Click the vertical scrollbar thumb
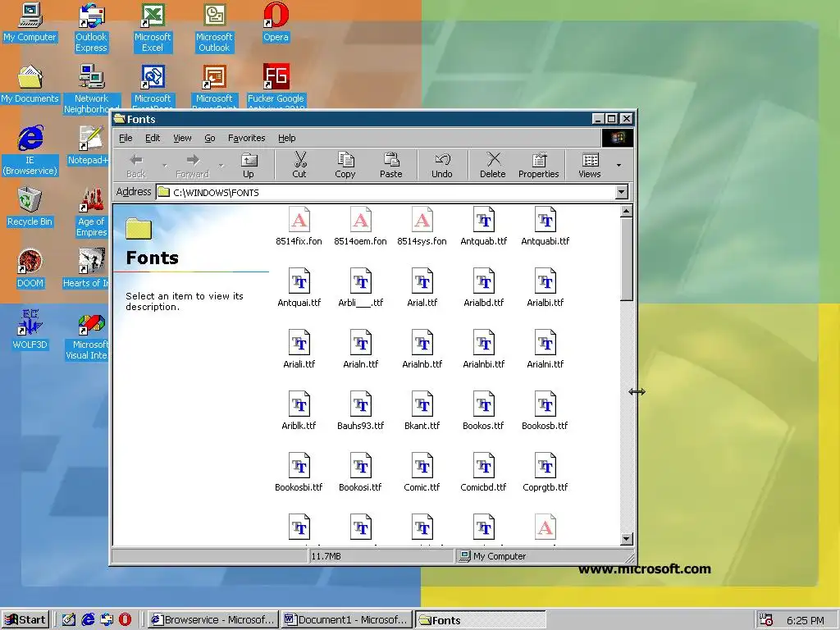The image size is (840, 630). 626,259
